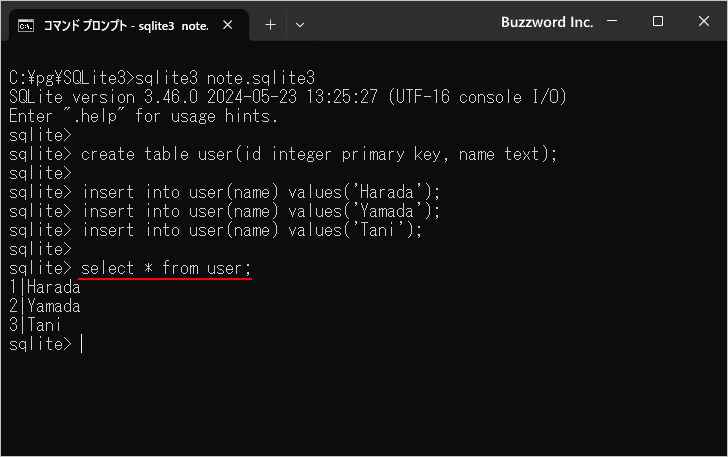Click the insert 'Harada' command line

point(260,192)
